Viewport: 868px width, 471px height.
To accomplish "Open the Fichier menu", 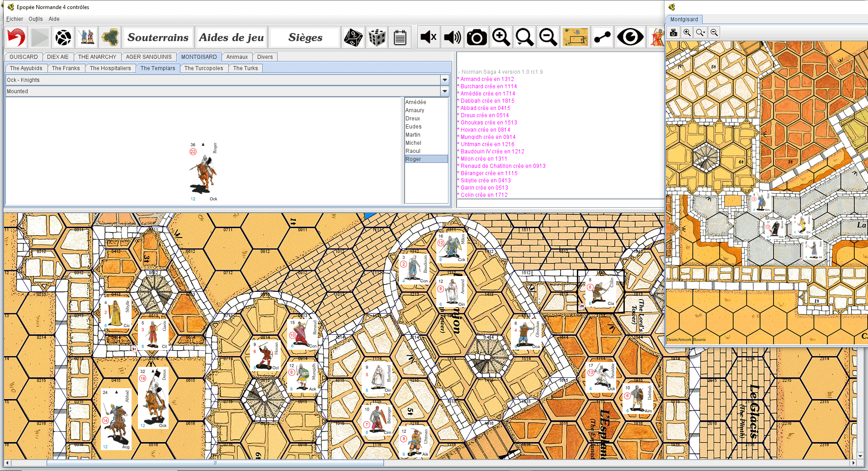I will [14, 19].
